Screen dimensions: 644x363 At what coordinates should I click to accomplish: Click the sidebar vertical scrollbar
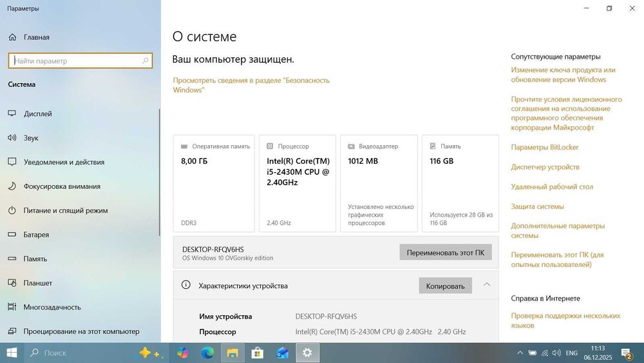pos(159,173)
